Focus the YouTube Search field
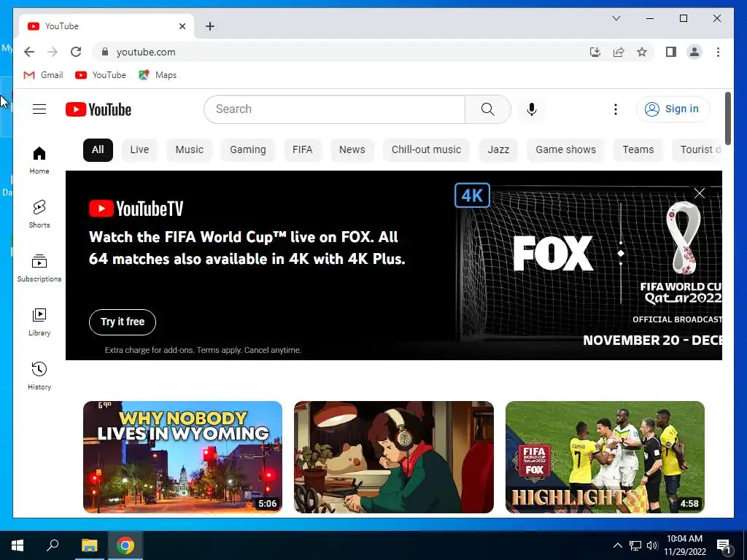Screen dimensions: 747x560 [334, 109]
